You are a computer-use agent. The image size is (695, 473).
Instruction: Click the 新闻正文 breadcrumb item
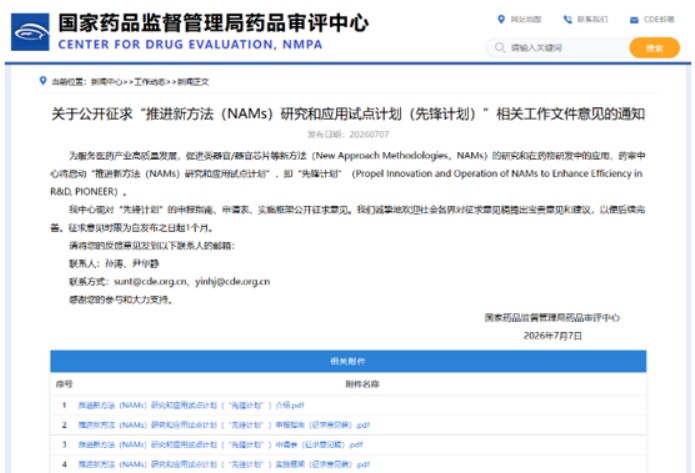(193, 82)
